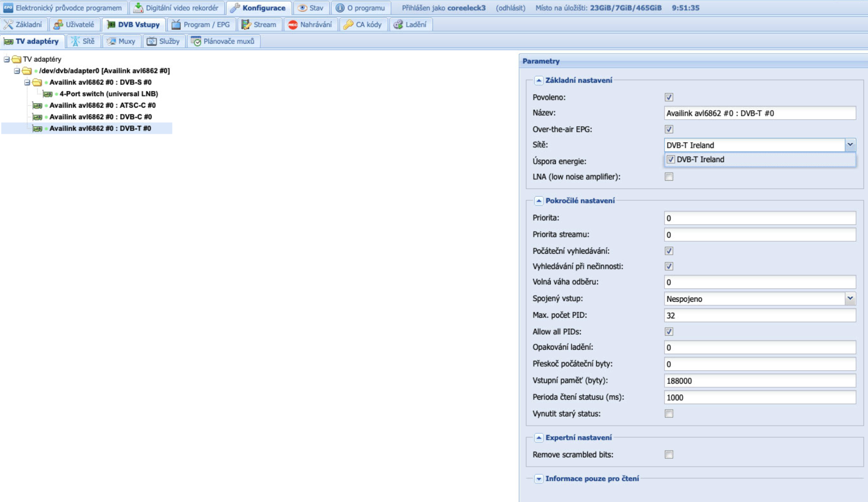868x502 pixels.
Task: Collapse the Pokročilé nastavení section
Action: coord(538,201)
